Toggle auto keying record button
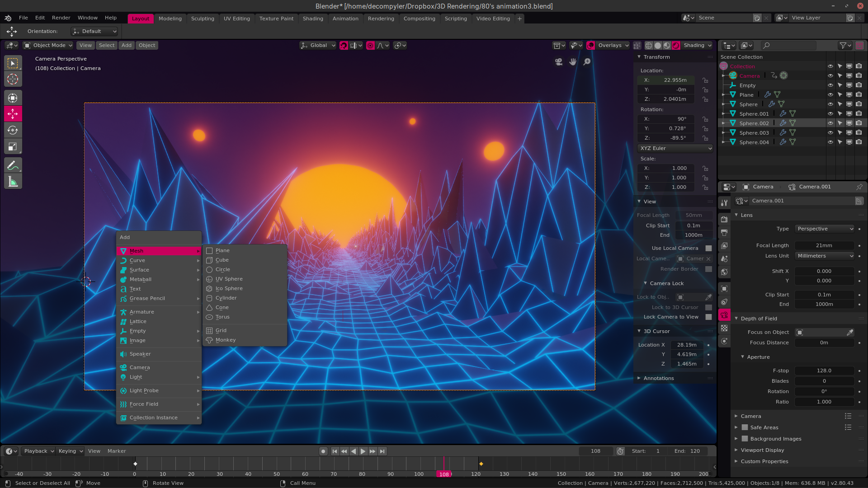Image resolution: width=868 pixels, height=488 pixels. tap(323, 451)
